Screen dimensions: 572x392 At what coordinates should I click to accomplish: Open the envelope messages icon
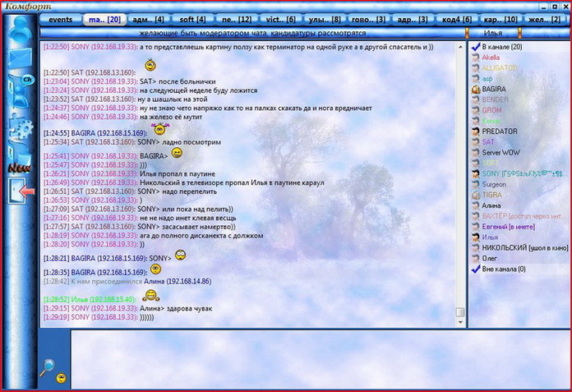18,59
